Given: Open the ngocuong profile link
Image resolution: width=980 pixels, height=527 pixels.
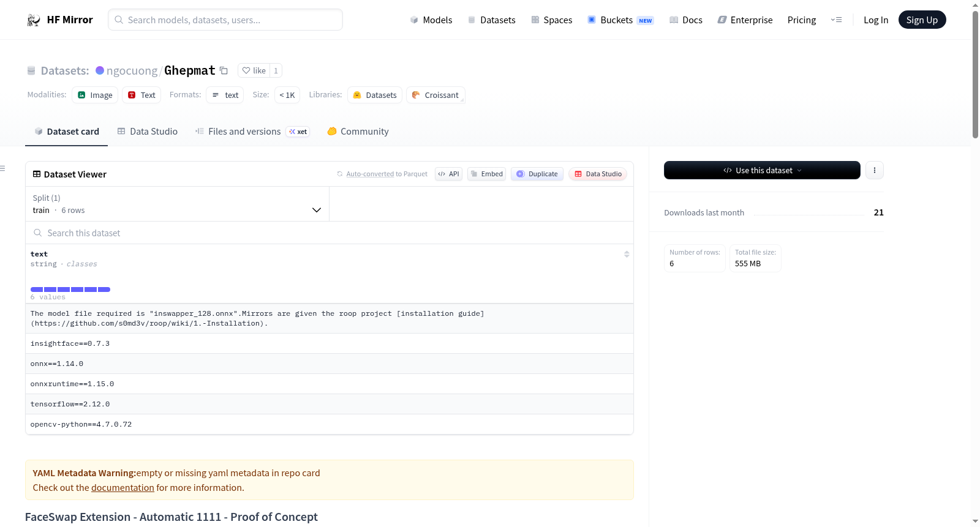Looking at the screenshot, I should [132, 70].
